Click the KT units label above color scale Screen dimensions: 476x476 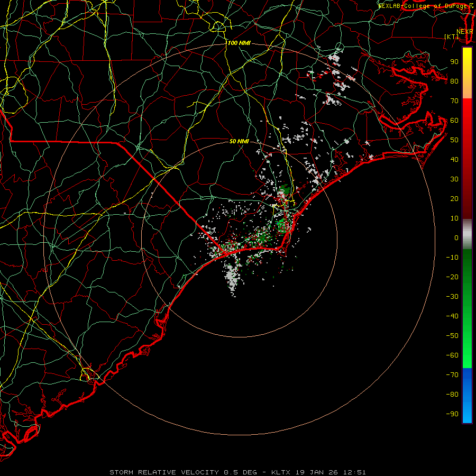click(x=452, y=36)
